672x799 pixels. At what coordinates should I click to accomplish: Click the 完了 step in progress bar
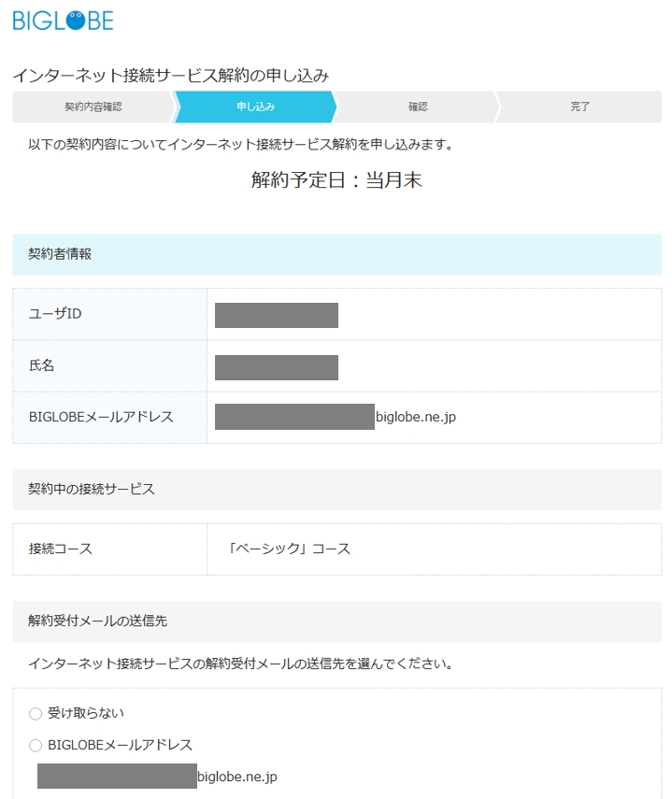coord(579,107)
